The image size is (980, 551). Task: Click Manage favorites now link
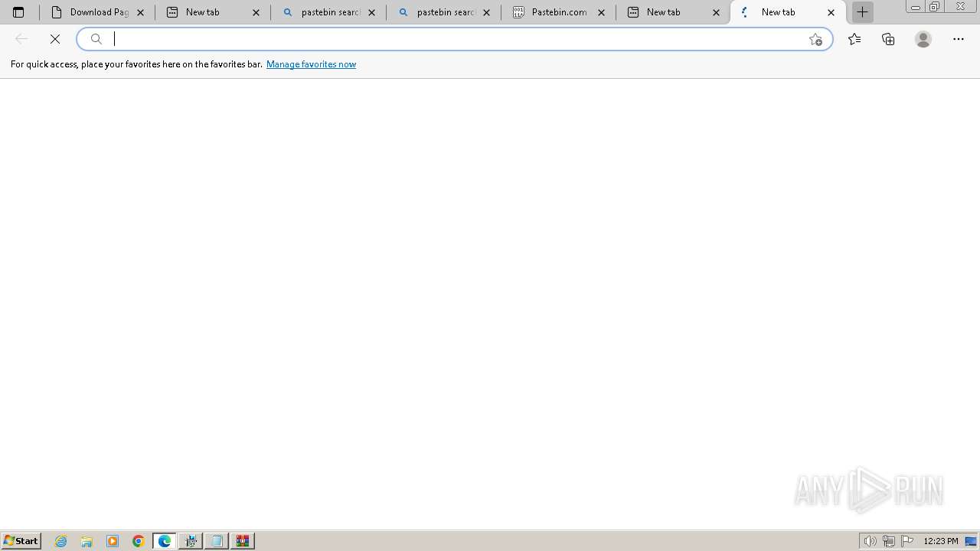(x=311, y=64)
